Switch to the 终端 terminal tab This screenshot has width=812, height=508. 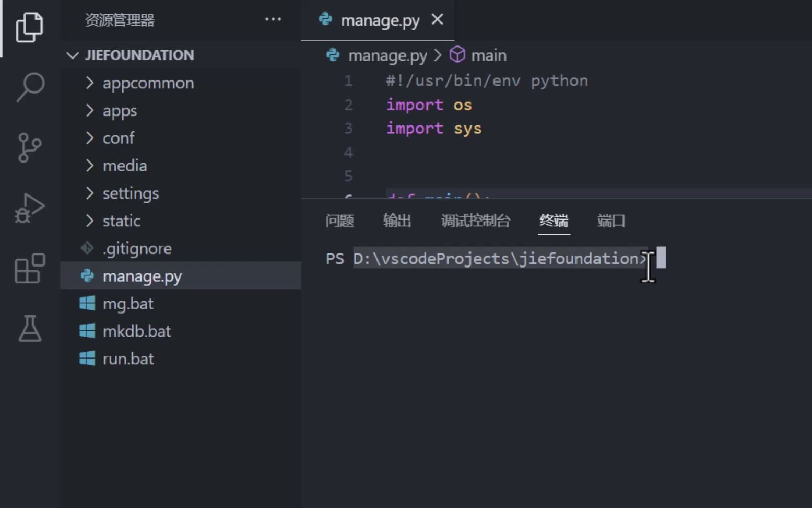(554, 221)
